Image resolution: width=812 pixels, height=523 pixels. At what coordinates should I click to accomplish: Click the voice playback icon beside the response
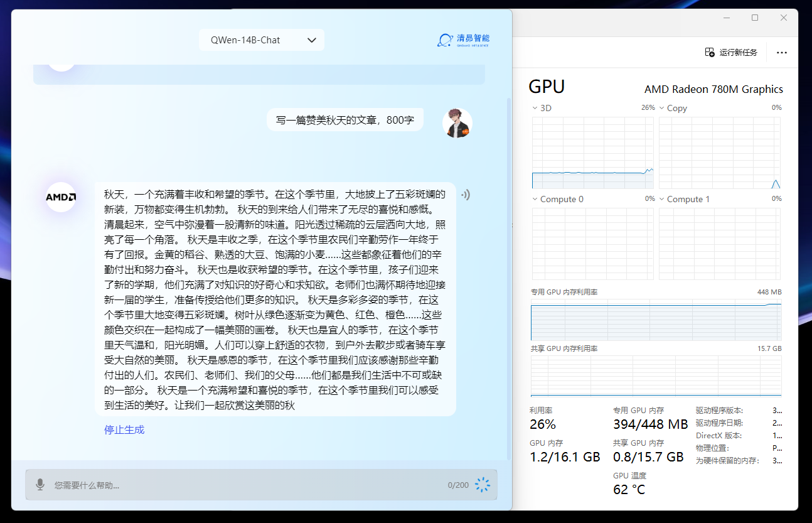pos(465,195)
